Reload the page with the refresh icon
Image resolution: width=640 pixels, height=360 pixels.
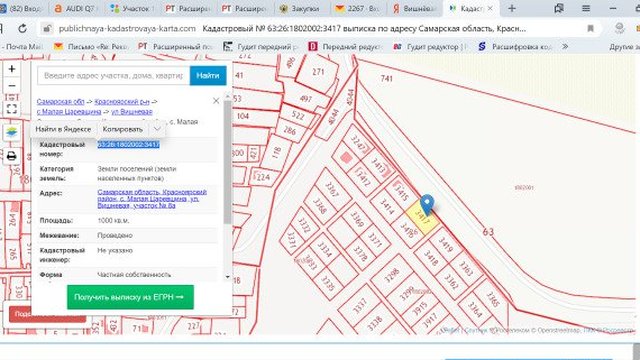point(22,29)
